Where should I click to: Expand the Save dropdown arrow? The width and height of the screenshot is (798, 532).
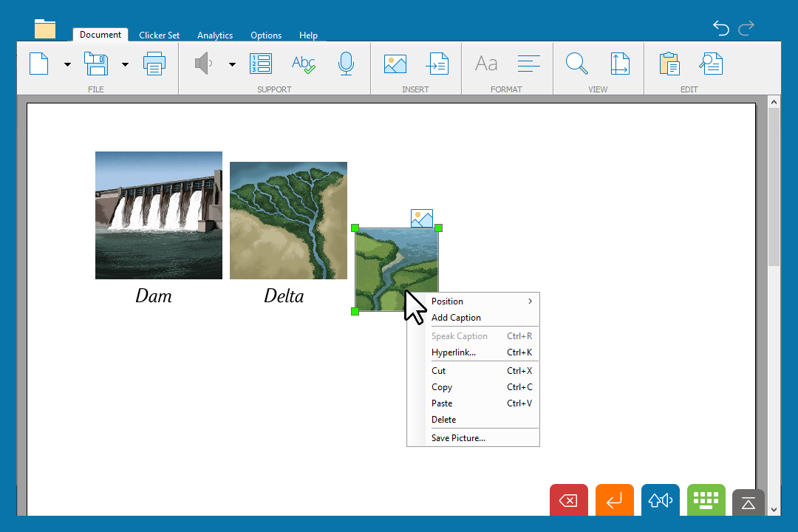pyautogui.click(x=125, y=65)
